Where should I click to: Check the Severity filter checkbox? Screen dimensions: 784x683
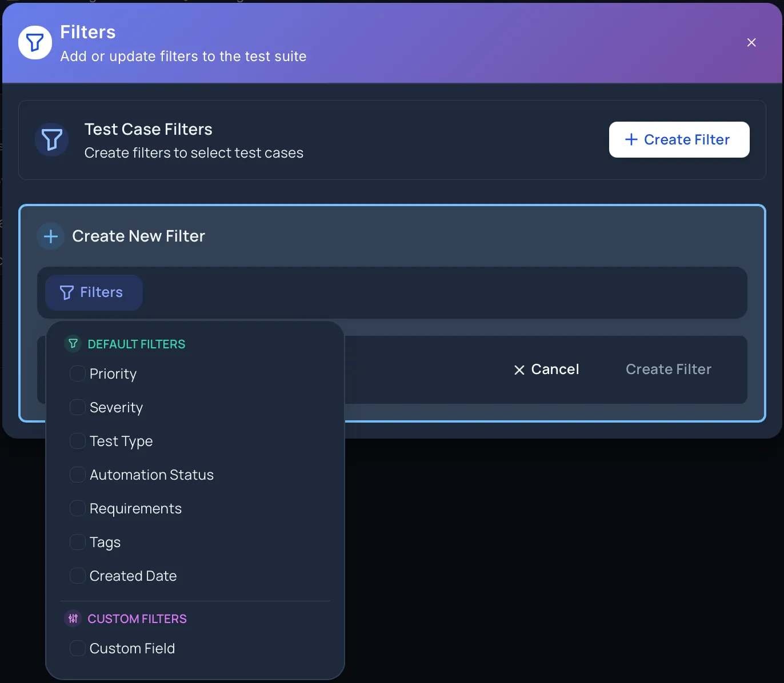pos(77,407)
